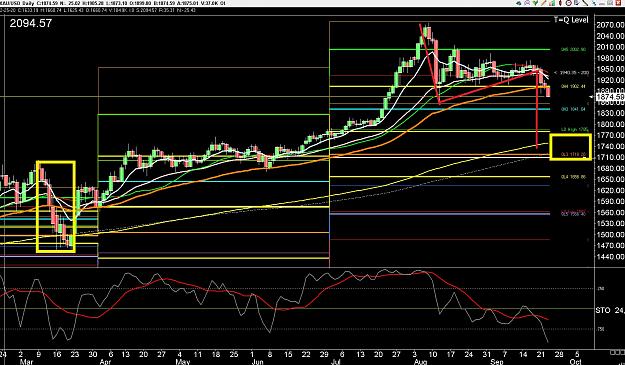The width and height of the screenshot is (625, 365).
Task: Click the Apr month label on the date axis
Action: coord(105,362)
